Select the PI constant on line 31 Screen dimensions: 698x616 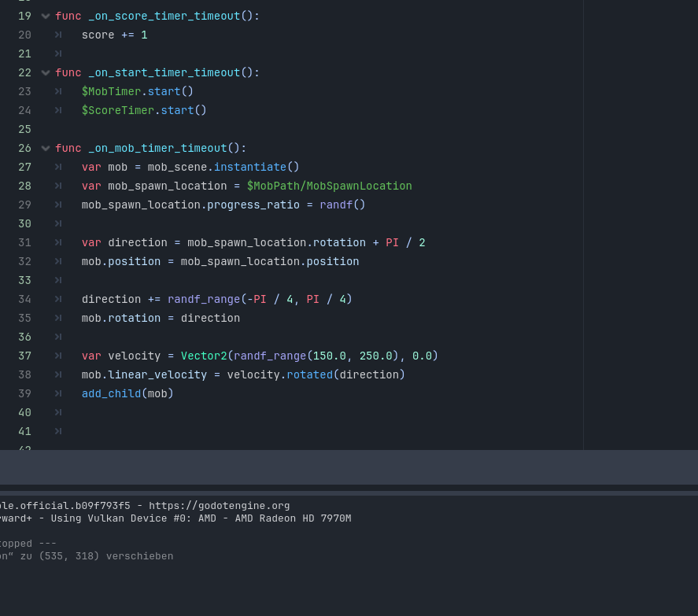pyautogui.click(x=392, y=242)
